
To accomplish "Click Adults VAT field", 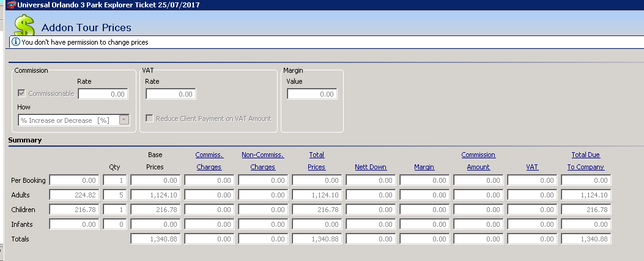I will pos(532,195).
